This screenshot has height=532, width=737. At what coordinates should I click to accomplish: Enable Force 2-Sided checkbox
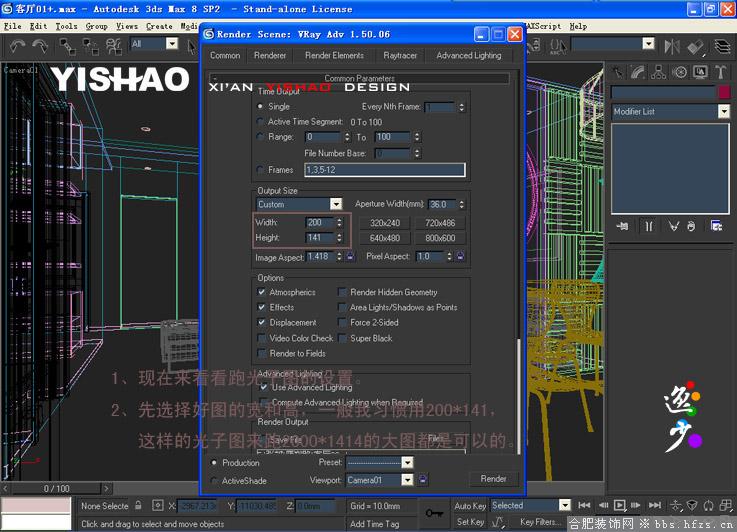click(x=342, y=322)
